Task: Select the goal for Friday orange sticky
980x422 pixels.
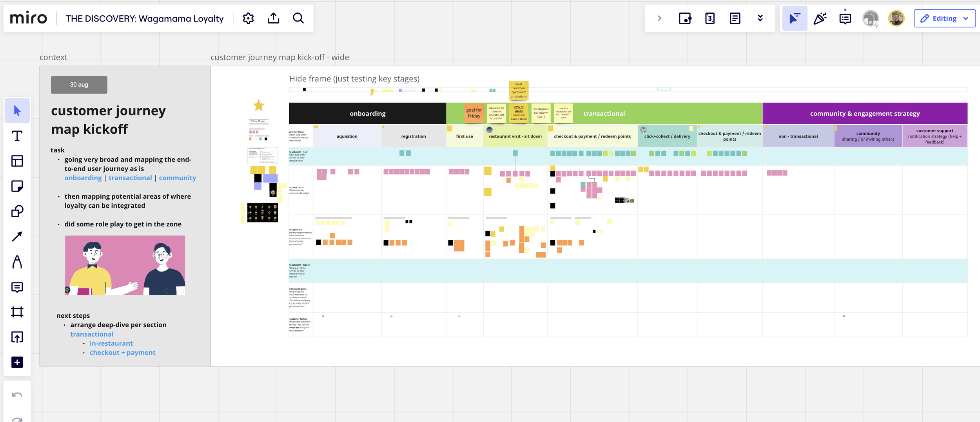Action: click(474, 113)
